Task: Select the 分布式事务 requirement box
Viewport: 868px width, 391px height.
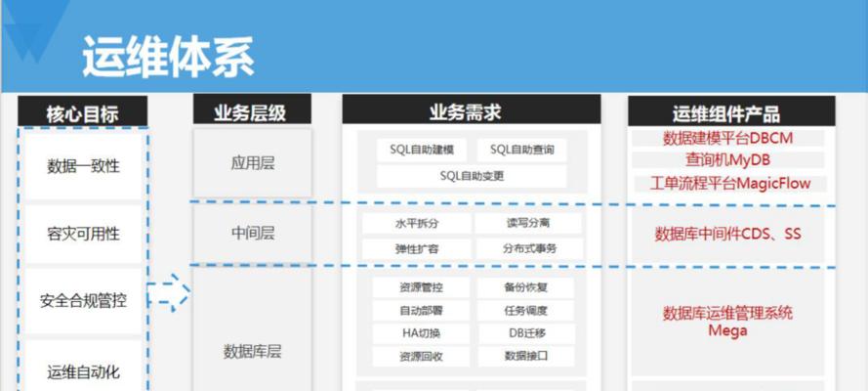Action: click(529, 249)
